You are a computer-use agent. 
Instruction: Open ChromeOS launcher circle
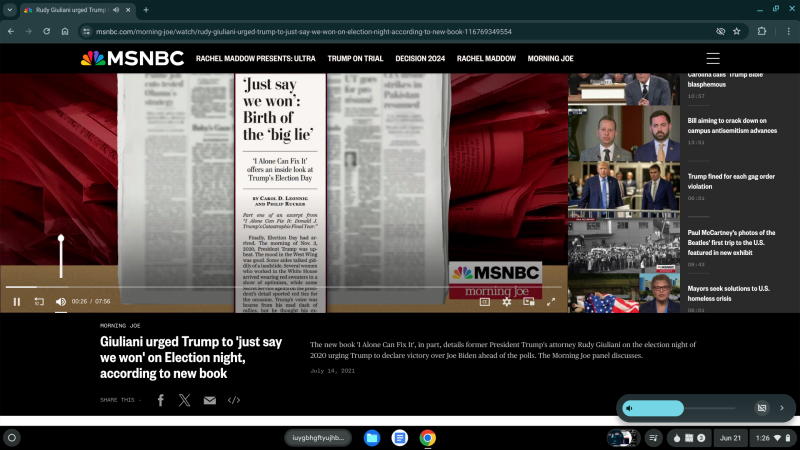pyautogui.click(x=12, y=438)
